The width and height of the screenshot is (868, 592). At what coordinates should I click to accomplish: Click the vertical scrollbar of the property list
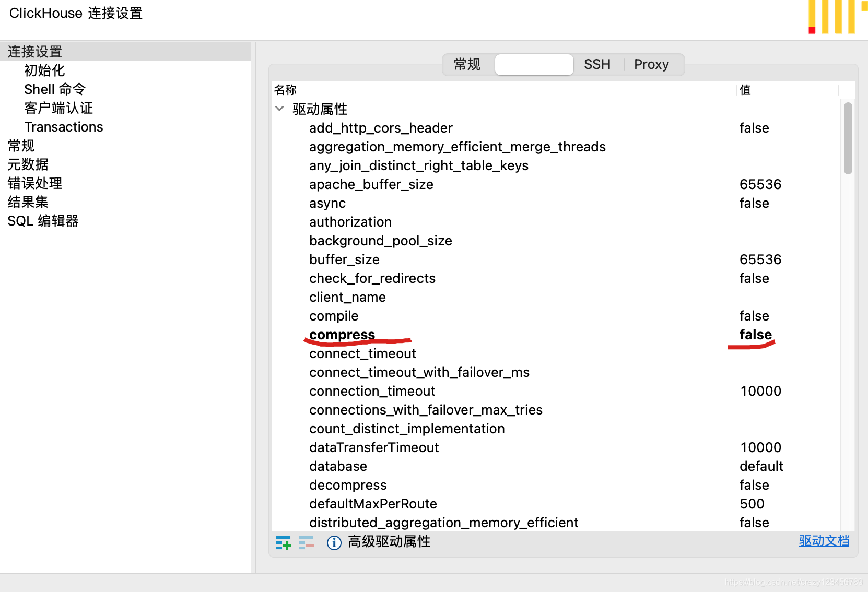[847, 138]
